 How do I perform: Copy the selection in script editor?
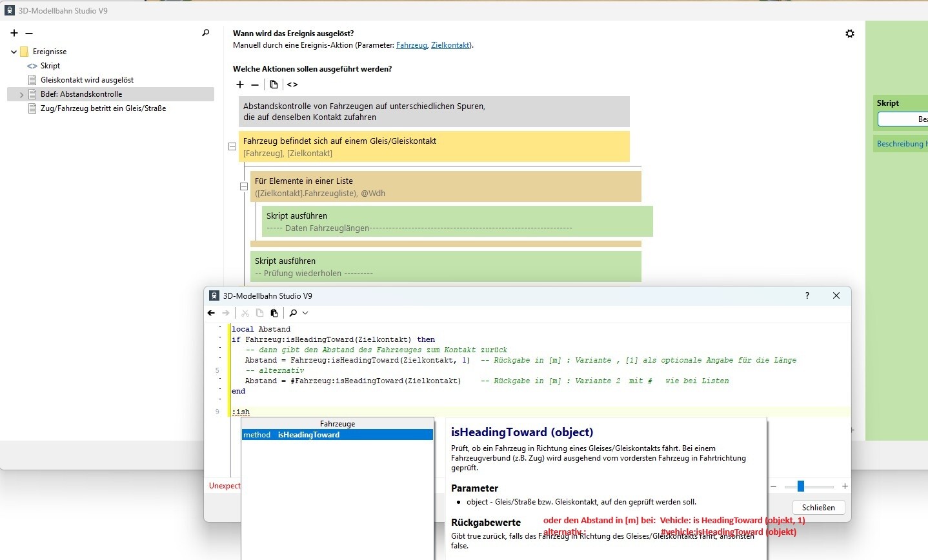point(259,313)
